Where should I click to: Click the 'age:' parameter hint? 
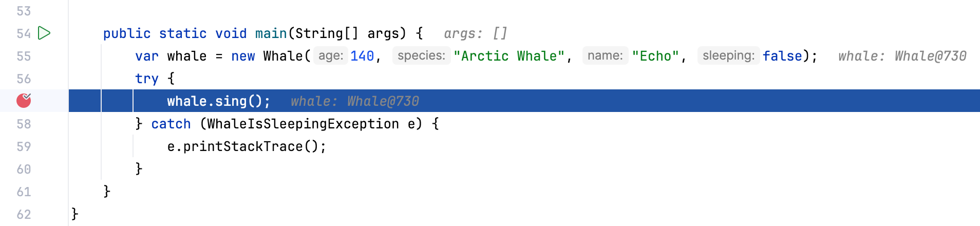pos(331,55)
